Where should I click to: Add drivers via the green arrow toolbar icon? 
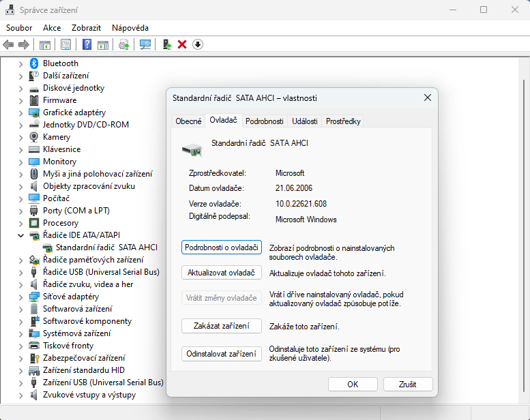[167, 44]
